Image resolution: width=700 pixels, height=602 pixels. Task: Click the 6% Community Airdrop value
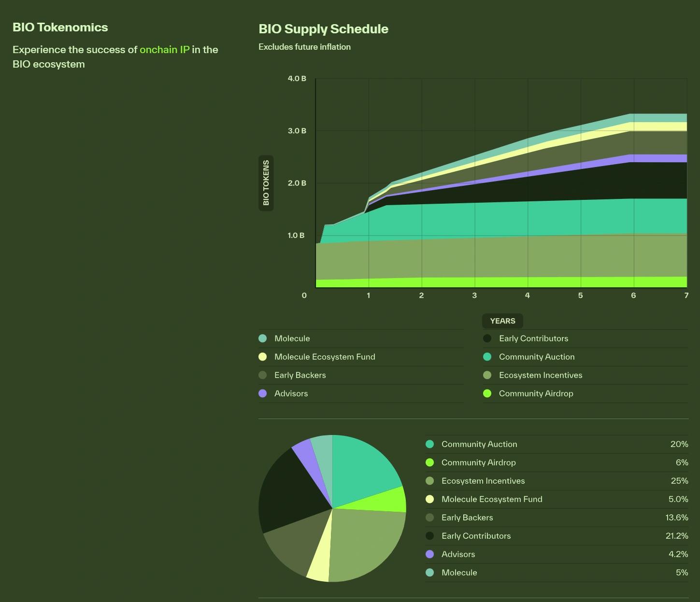[682, 462]
